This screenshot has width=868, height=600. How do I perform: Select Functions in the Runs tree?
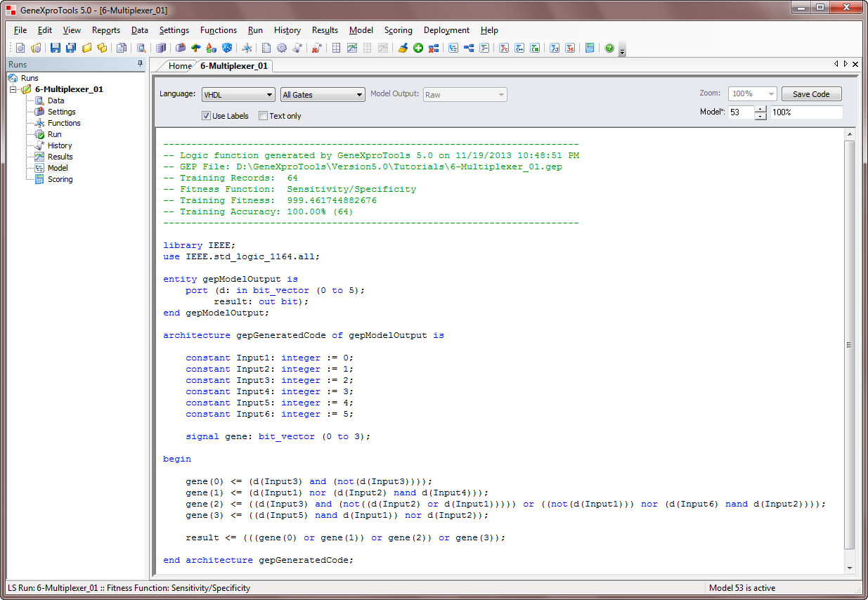[x=63, y=123]
